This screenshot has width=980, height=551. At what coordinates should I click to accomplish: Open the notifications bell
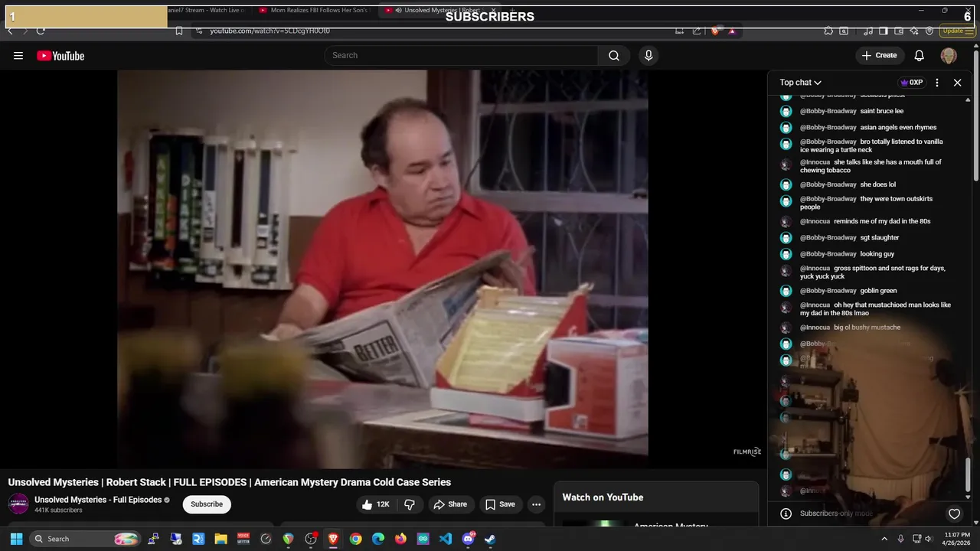coord(920,55)
